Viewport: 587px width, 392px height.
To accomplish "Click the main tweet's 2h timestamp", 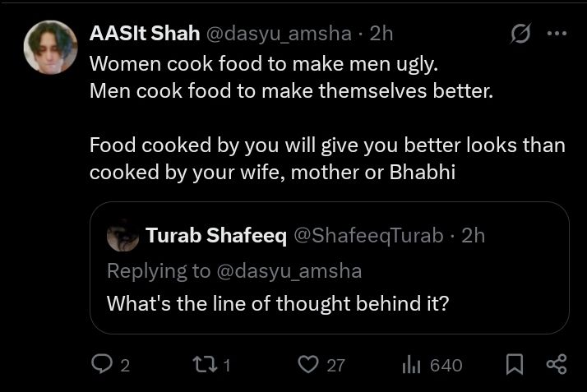I will [x=381, y=35].
